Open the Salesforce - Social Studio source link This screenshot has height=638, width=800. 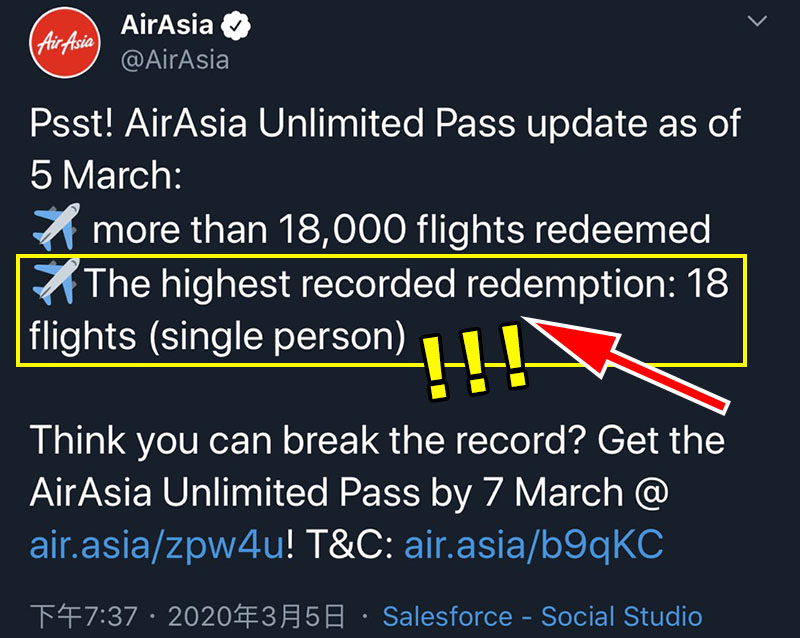(x=542, y=616)
